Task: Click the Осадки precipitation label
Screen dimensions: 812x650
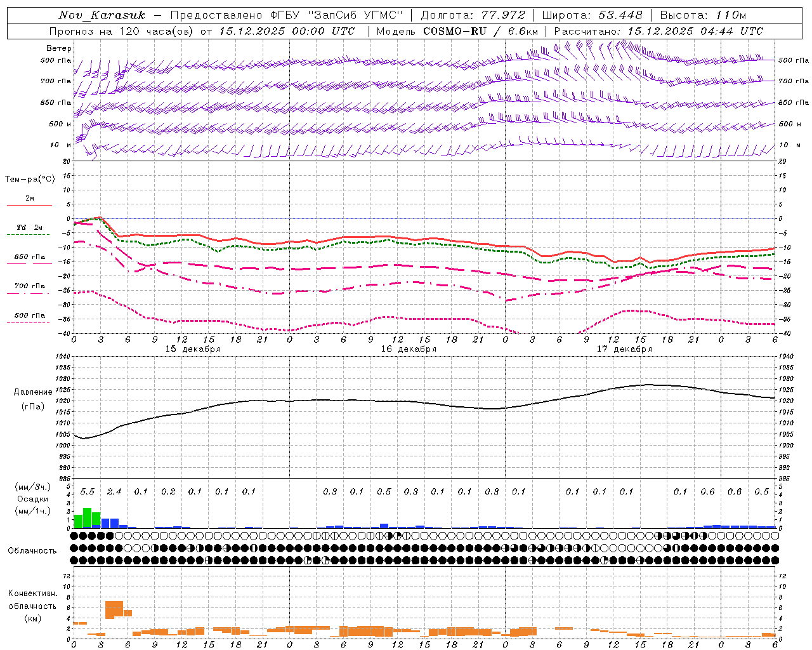Action: pyautogui.click(x=32, y=499)
